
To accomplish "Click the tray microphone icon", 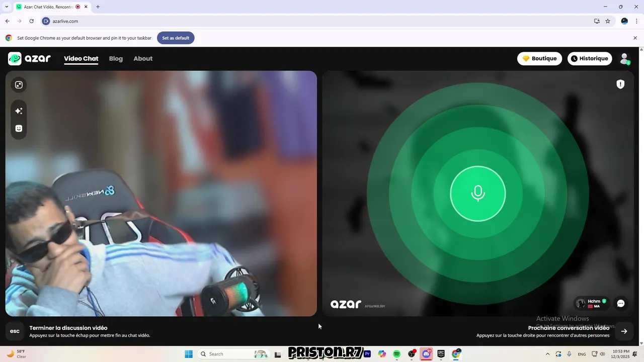I will point(569,354).
